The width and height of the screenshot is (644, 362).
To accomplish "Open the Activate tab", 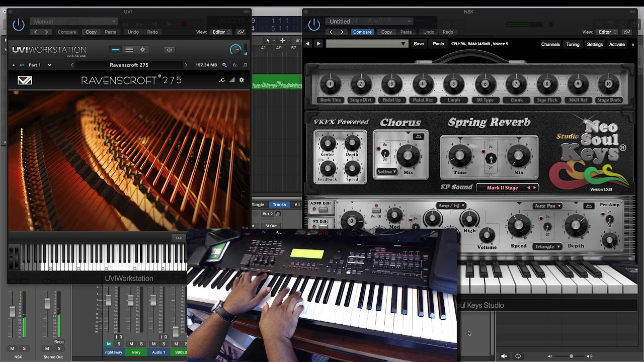I will click(x=617, y=45).
